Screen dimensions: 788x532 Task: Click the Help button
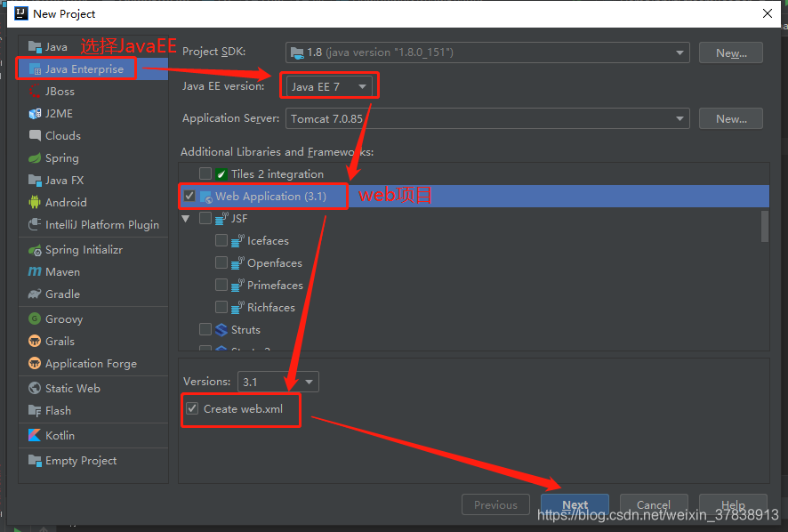pos(733,504)
